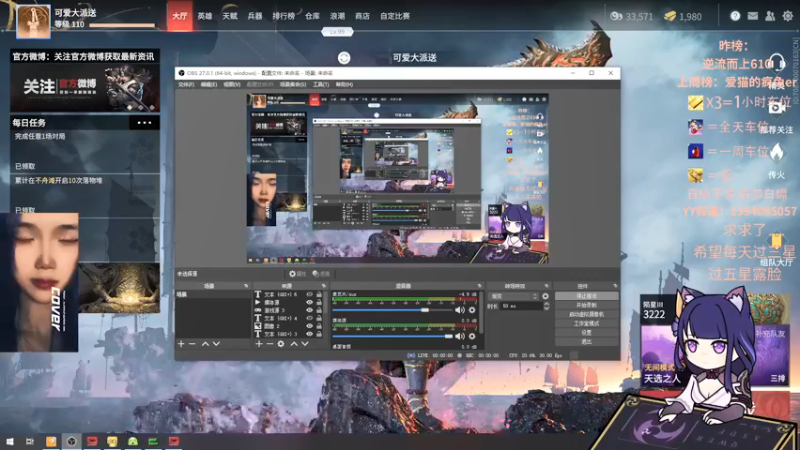Screen dimensions: 800x450
Task: Move source up in sources list
Action: tap(294, 344)
